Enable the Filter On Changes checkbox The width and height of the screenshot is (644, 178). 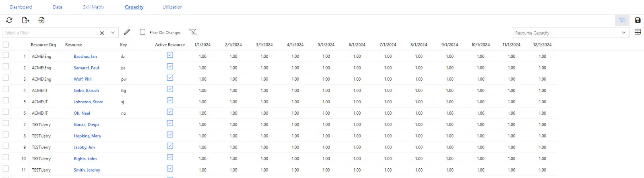tap(142, 32)
